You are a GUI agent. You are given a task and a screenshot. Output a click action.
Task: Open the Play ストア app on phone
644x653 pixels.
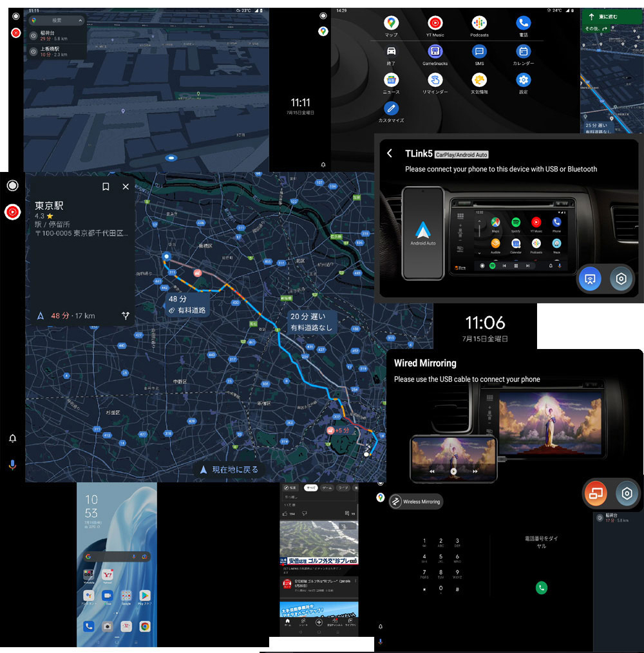pos(144,596)
